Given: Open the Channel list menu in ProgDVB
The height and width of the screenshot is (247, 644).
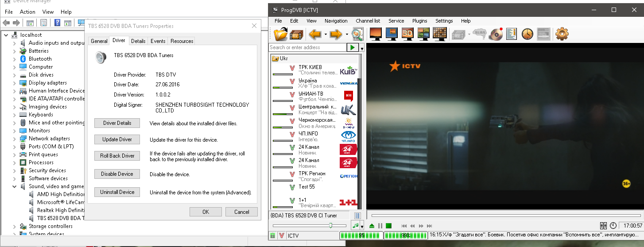Looking at the screenshot, I should click(x=368, y=21).
